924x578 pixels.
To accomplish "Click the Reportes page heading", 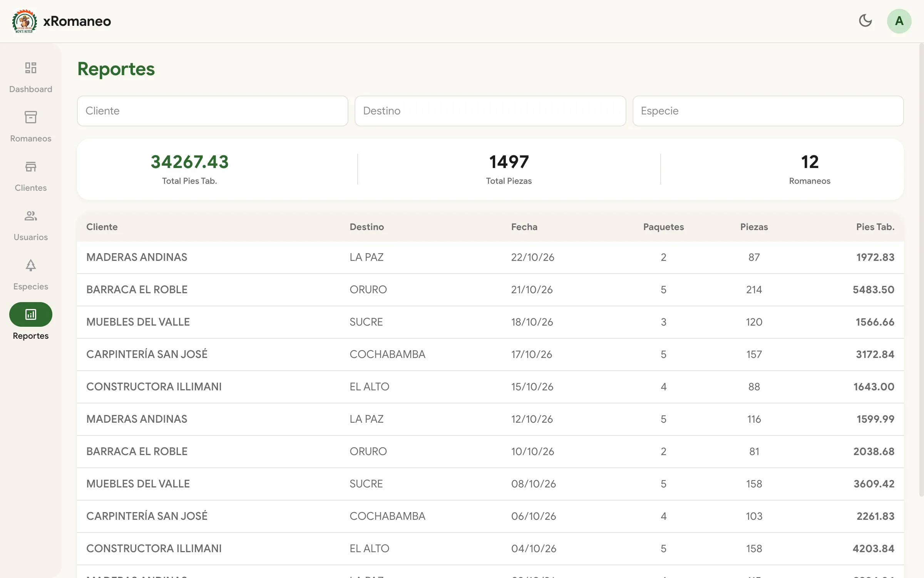I will pos(116,69).
